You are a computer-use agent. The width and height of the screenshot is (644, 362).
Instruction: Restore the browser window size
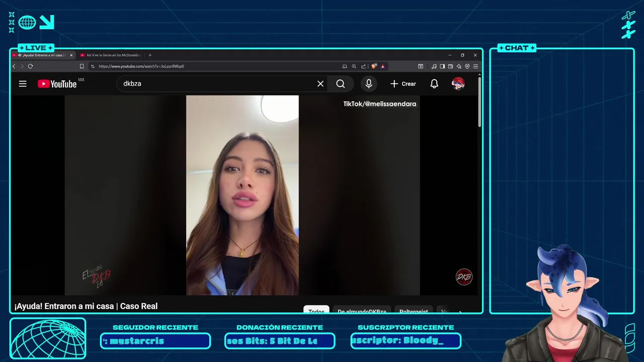(x=462, y=55)
